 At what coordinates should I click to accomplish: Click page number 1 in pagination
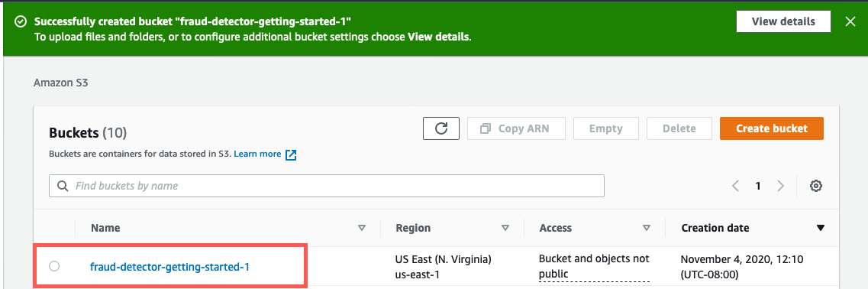click(758, 186)
